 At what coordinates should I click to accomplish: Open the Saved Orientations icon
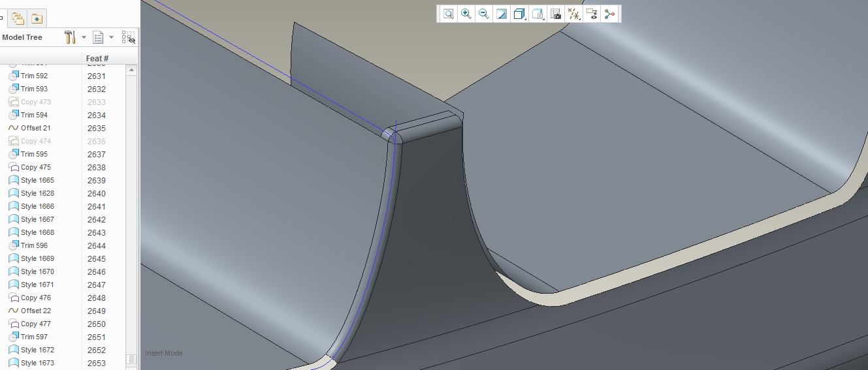(x=538, y=14)
